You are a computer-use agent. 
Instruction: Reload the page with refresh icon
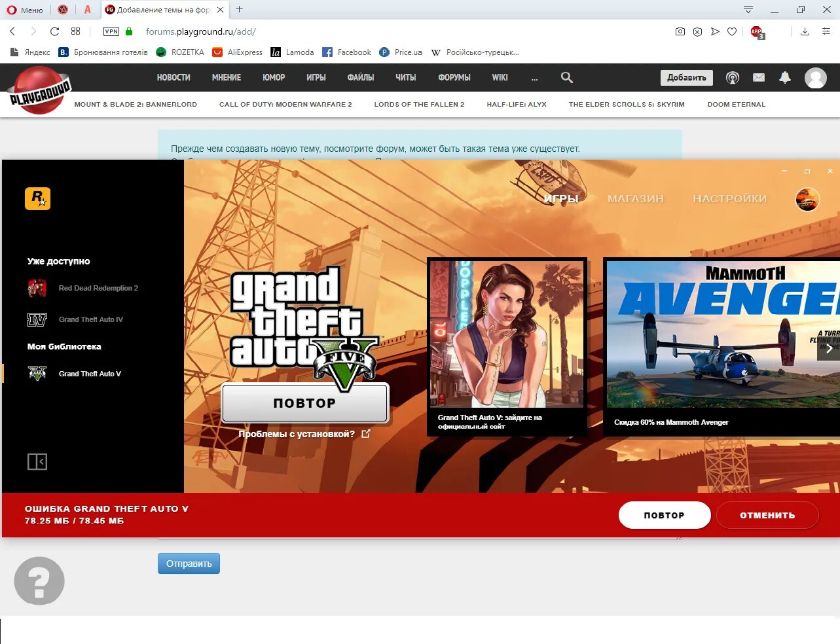pyautogui.click(x=55, y=31)
